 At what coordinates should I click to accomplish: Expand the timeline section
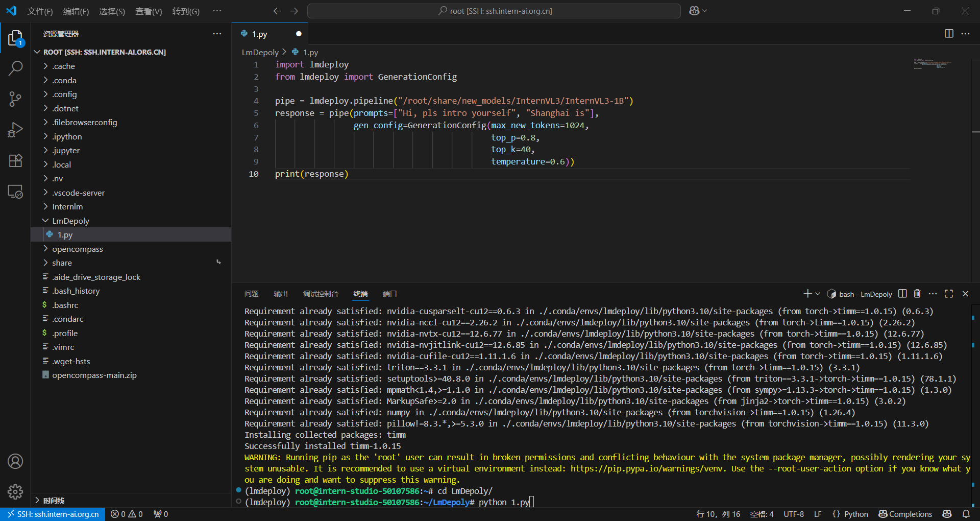(x=131, y=500)
